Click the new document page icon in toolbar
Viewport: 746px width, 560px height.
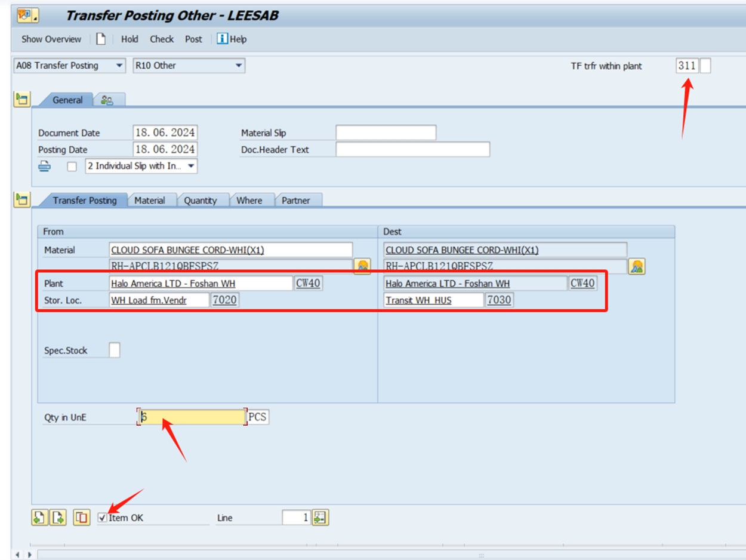point(101,39)
